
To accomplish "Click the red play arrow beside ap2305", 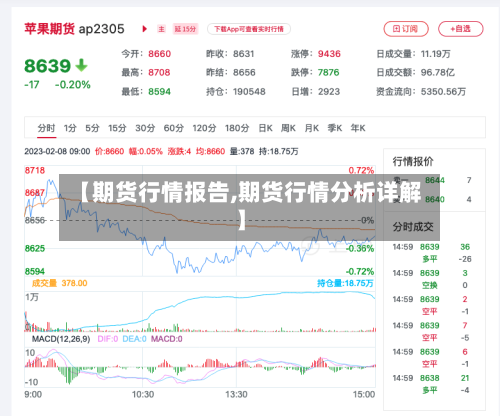I will coord(144,29).
